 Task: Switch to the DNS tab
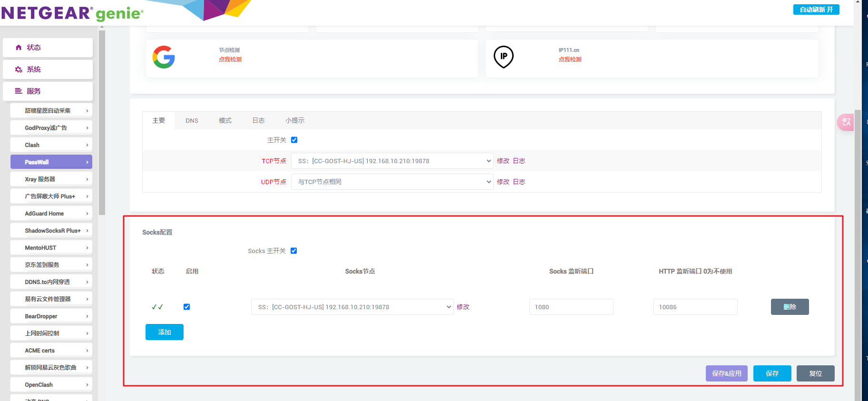[192, 121]
